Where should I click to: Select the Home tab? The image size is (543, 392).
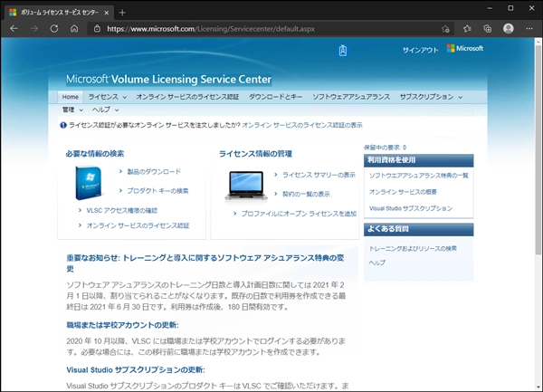coord(71,97)
